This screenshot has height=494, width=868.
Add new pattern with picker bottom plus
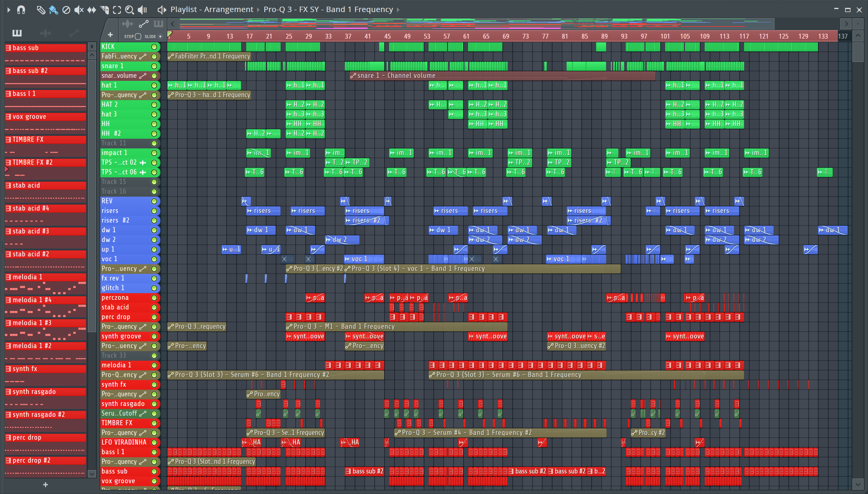pyautogui.click(x=46, y=484)
